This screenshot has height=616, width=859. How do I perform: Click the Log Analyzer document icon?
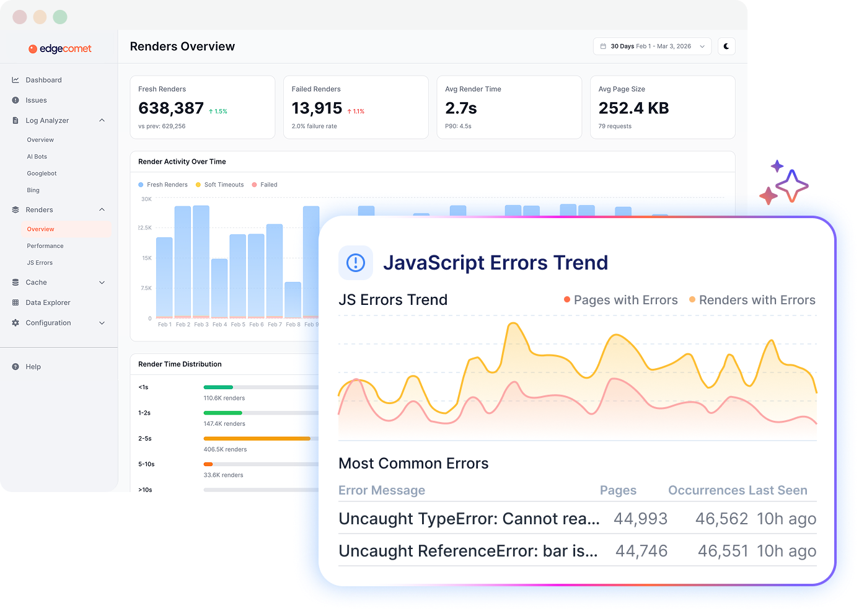coord(15,121)
